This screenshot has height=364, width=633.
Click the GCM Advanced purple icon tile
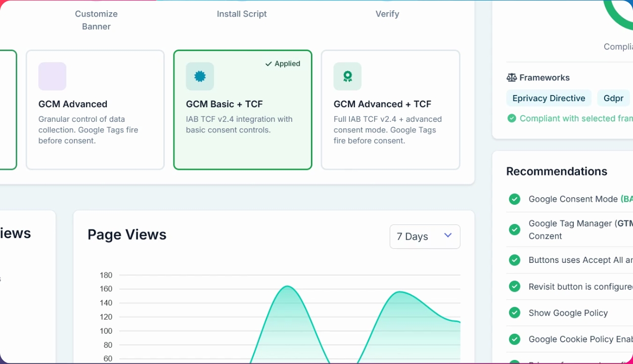click(52, 76)
